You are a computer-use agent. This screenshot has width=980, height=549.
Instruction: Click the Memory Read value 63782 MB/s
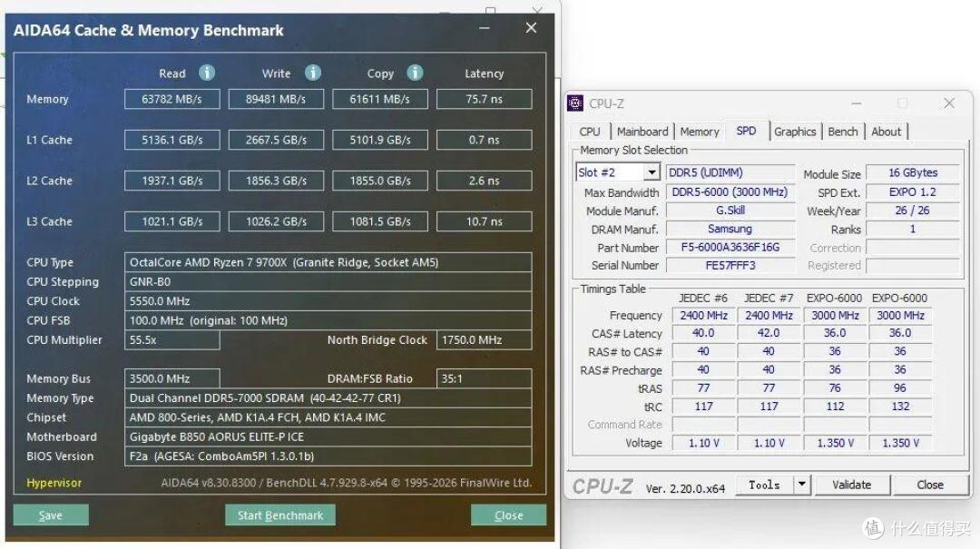click(x=171, y=99)
